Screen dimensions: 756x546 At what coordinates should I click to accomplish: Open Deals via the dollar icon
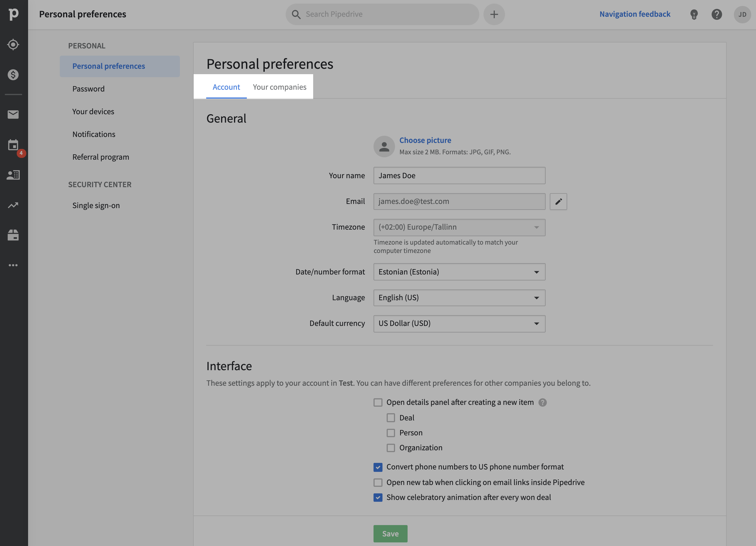coord(13,75)
